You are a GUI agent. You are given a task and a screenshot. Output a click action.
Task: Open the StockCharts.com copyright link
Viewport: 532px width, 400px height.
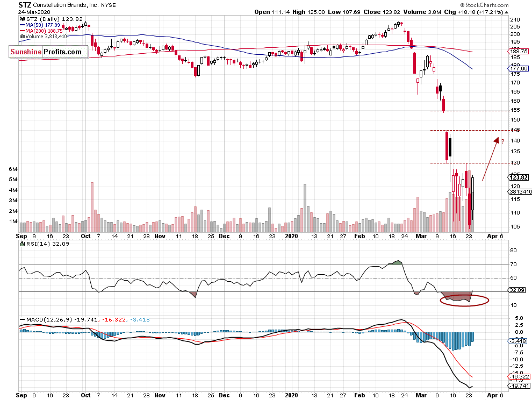[x=484, y=5]
